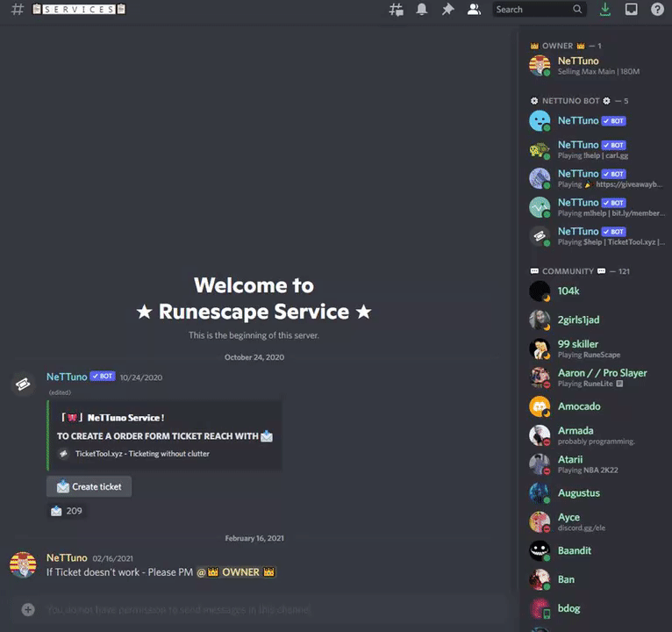
Task: Select NeTTuno bot playing $help TicketTool.xyz
Action: tap(597, 236)
